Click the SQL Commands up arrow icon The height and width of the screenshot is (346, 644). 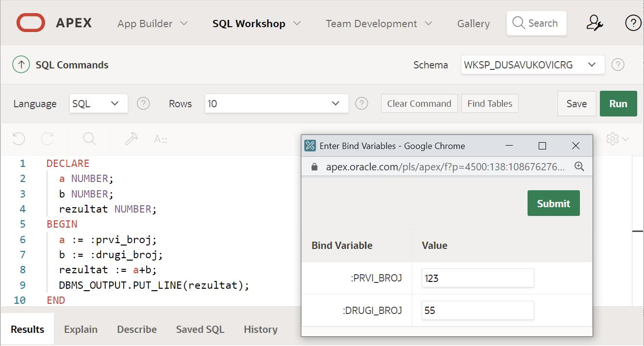point(21,65)
